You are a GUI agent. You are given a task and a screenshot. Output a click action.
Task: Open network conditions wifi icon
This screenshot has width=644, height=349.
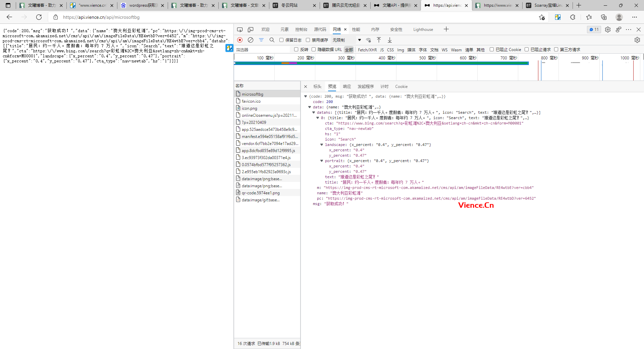click(x=369, y=40)
